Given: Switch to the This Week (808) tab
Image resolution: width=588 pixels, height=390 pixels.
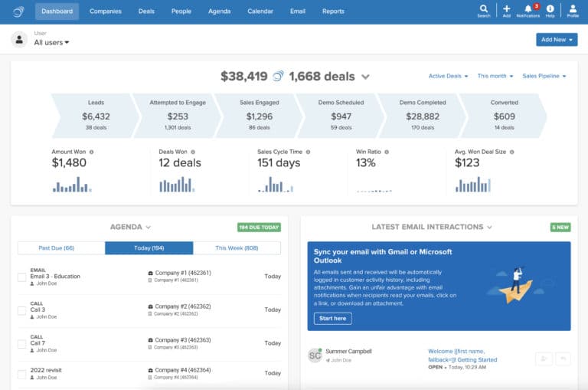Looking at the screenshot, I should tap(237, 248).
